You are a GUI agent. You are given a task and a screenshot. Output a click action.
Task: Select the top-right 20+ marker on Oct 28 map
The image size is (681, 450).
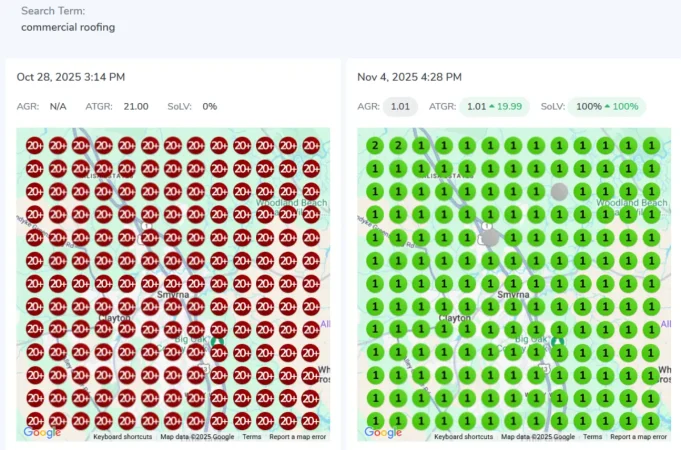click(x=312, y=146)
